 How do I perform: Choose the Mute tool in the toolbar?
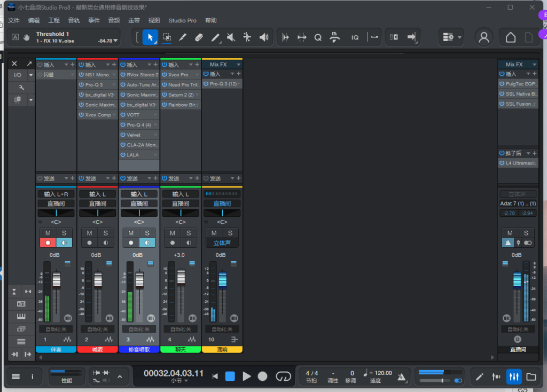[x=231, y=37]
